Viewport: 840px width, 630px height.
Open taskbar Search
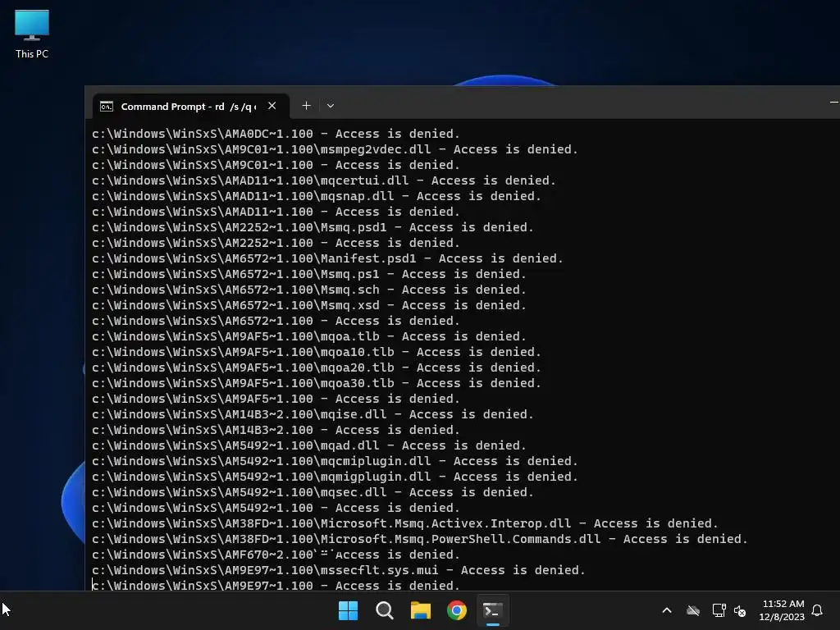tap(385, 610)
